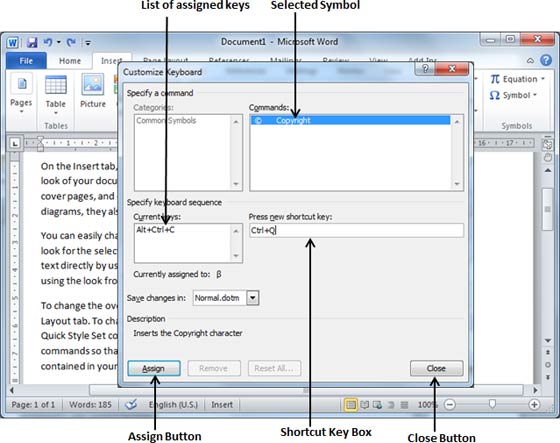This screenshot has width=560, height=443.
Task: Switch to the Home ribbon tab
Action: 70,61
